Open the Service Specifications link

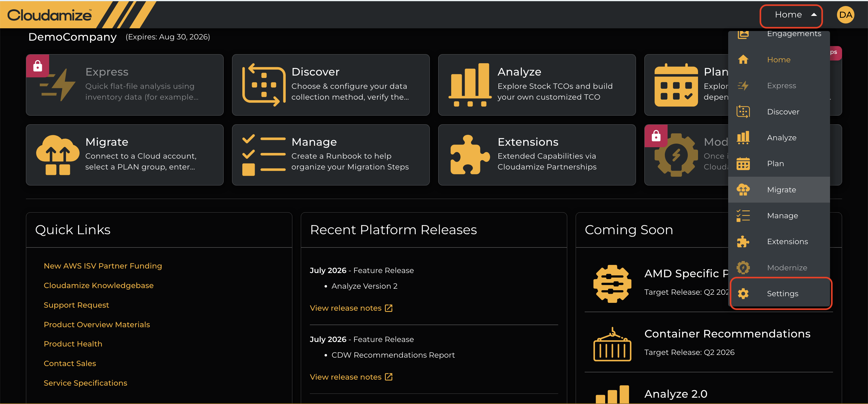click(x=85, y=383)
